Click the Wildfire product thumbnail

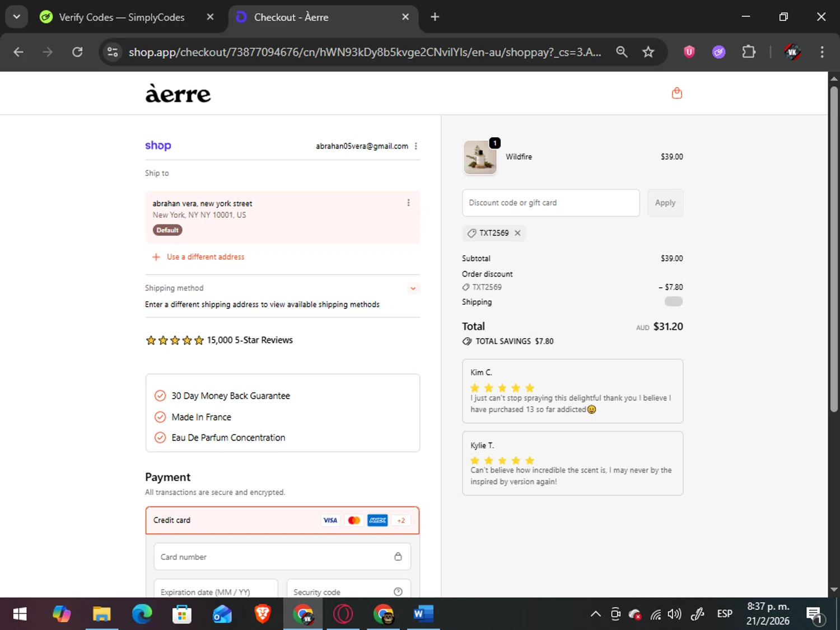[480, 157]
